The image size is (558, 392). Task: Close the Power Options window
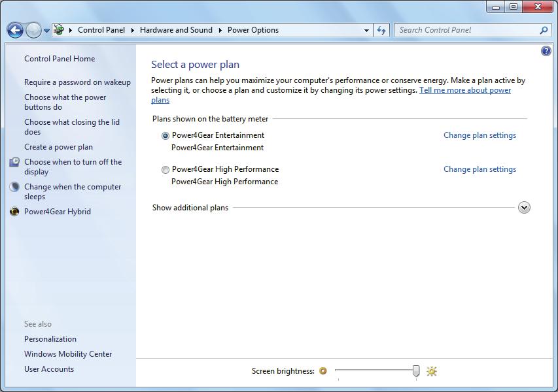538,7
